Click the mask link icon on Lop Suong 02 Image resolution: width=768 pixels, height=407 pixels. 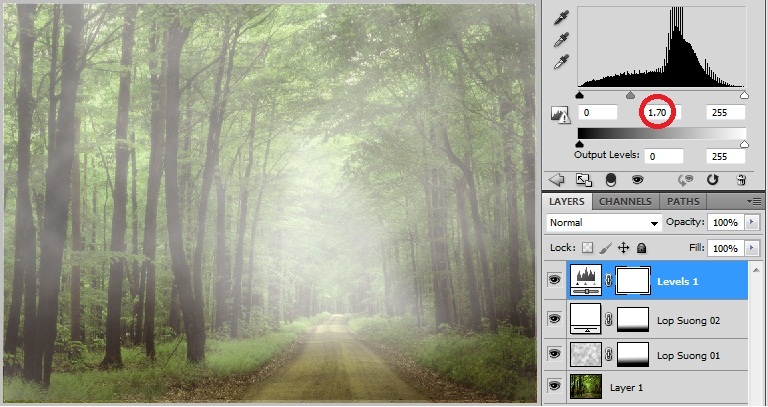pos(608,319)
